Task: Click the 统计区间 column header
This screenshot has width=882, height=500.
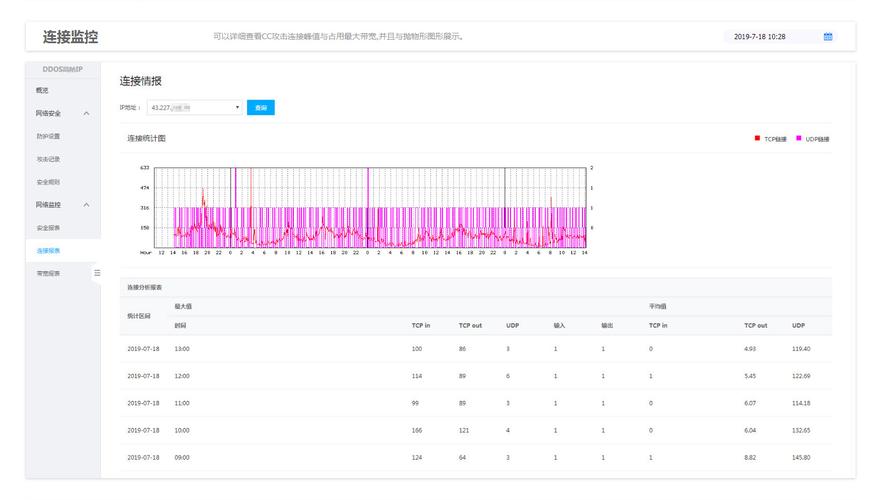Action: tap(139, 316)
